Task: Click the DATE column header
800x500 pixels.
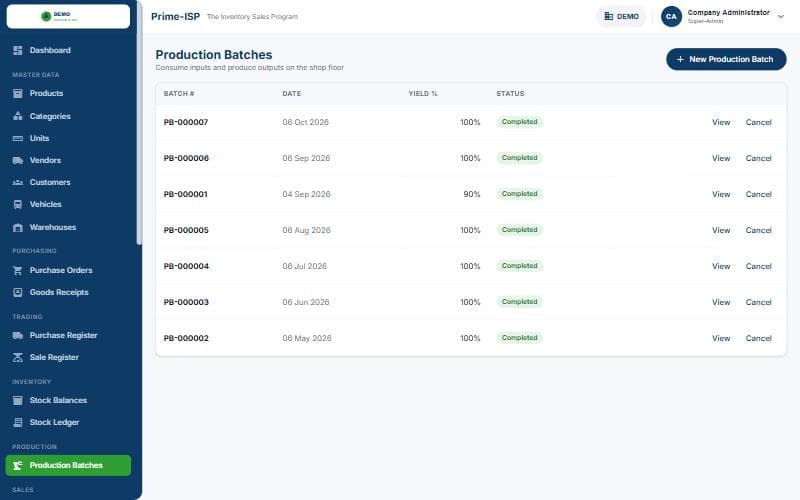Action: click(x=291, y=93)
